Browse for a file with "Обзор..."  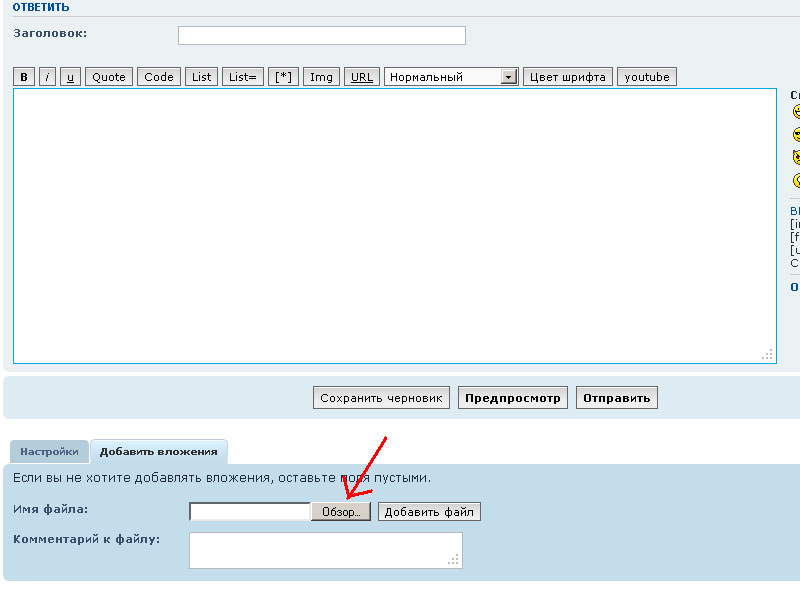(341, 512)
